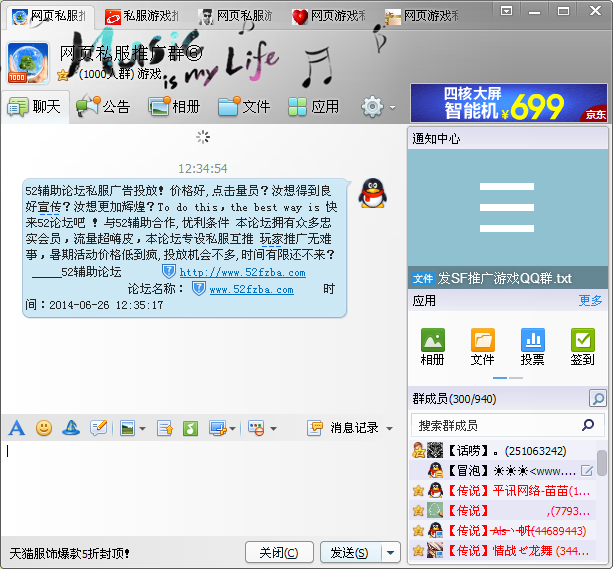Open the 文件 files tab
The height and width of the screenshot is (569, 613).
click(x=244, y=107)
